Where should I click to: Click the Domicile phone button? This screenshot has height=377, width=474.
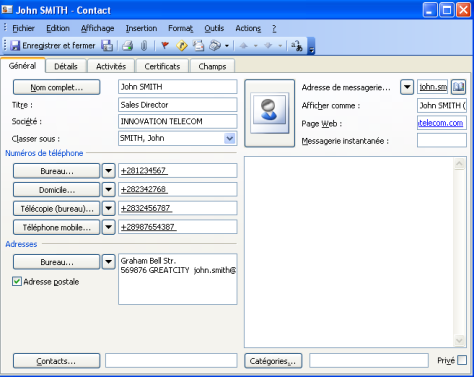[57, 190]
